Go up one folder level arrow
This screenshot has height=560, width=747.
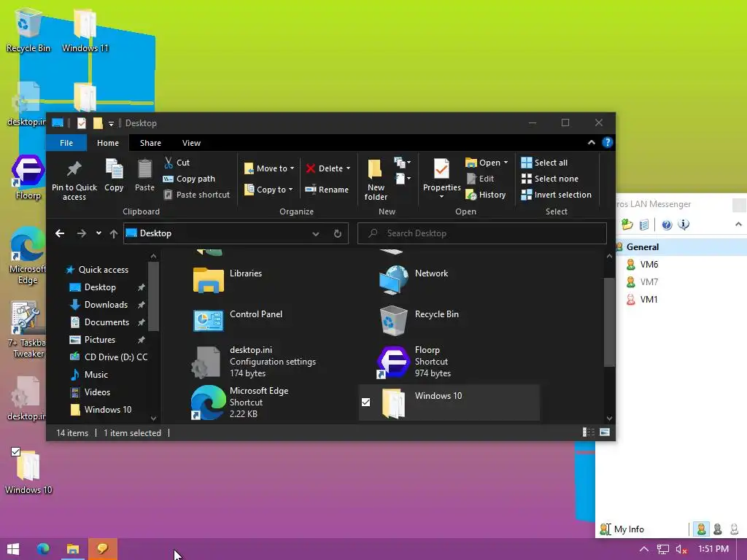click(113, 233)
